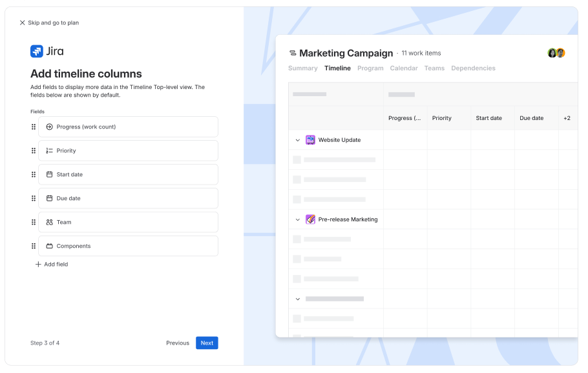Select the Due date field box
Viewport: 588px width, 373px height.
(128, 199)
